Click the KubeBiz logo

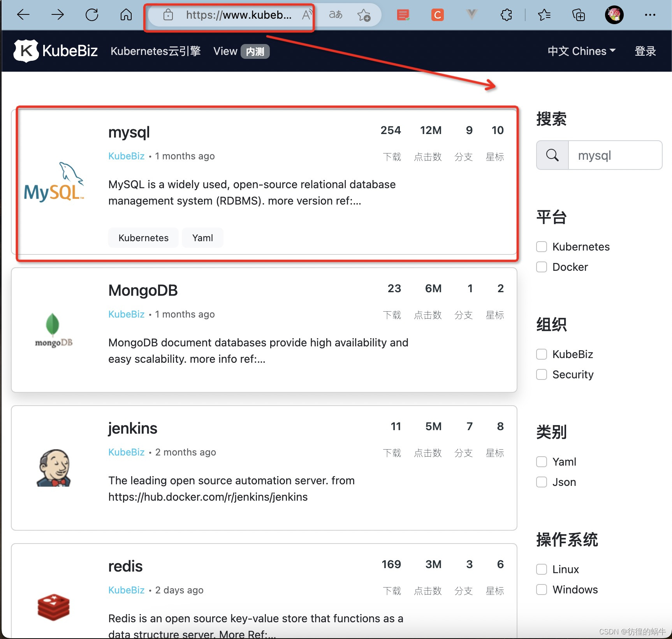(x=55, y=51)
